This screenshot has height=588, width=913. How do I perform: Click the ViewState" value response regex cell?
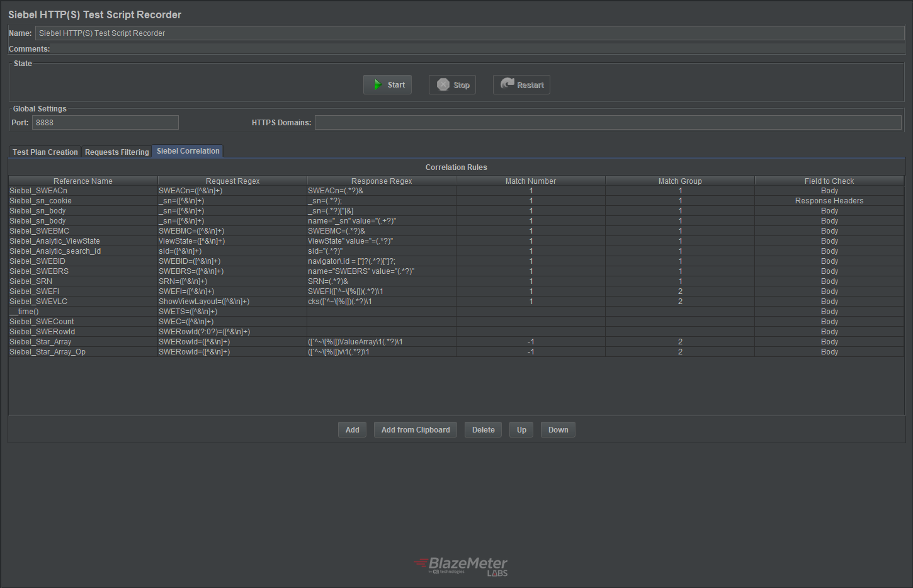(382, 241)
